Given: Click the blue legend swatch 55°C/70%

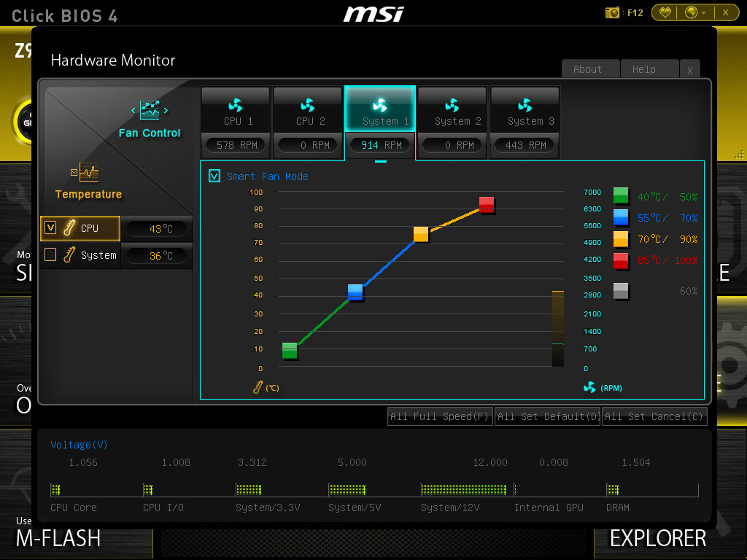Looking at the screenshot, I should (x=621, y=217).
